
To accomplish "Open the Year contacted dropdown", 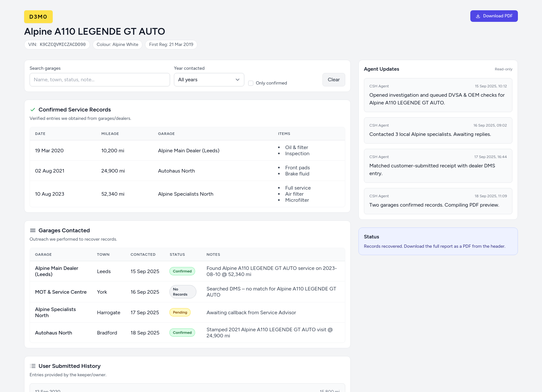I will pos(209,79).
